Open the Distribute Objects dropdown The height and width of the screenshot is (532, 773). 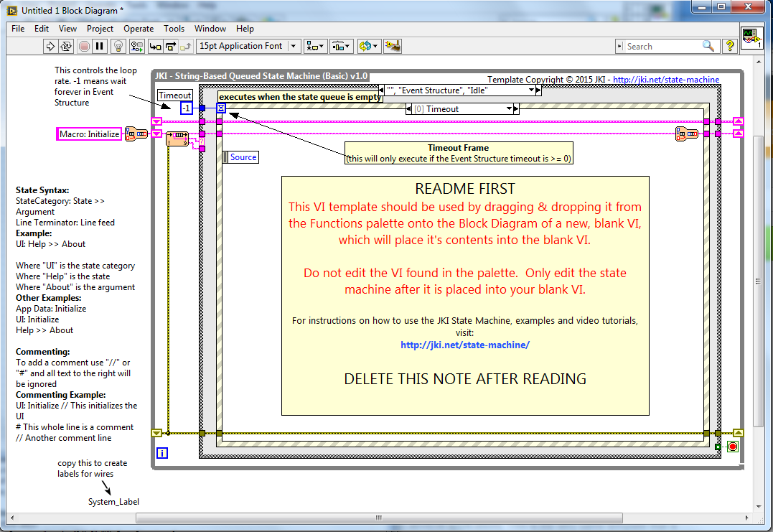coord(341,47)
